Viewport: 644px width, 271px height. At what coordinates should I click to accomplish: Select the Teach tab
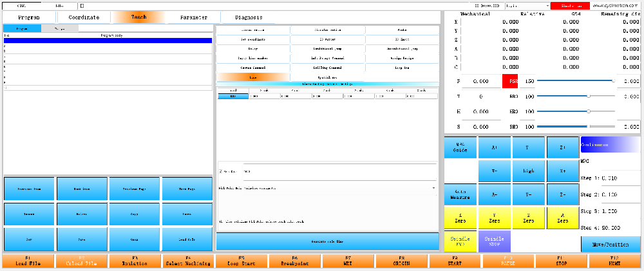coord(139,17)
